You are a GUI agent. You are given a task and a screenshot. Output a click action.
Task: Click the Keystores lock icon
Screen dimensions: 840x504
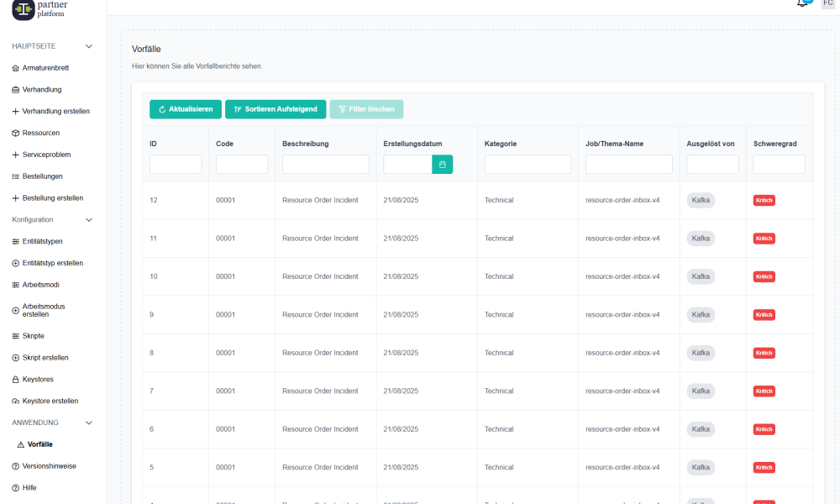coord(15,380)
